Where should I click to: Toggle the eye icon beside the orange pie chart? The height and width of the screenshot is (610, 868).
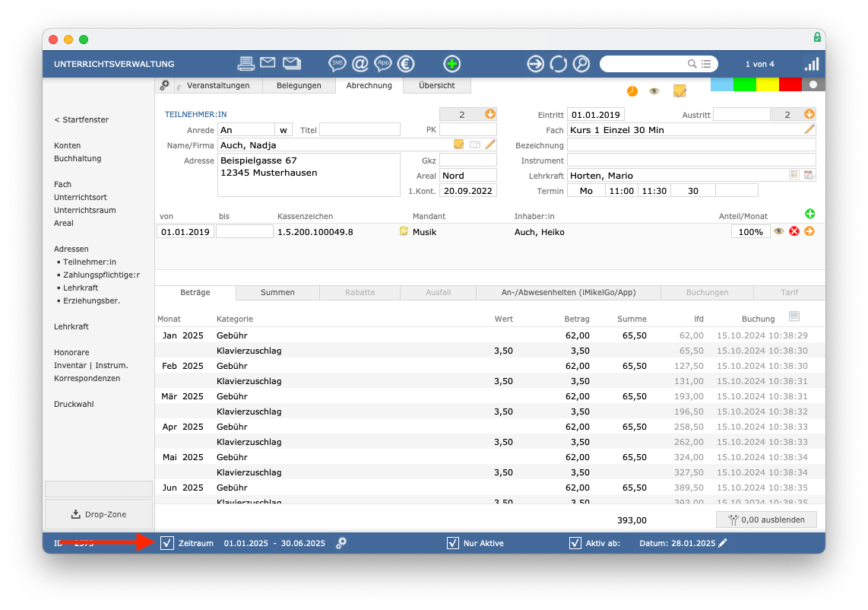[654, 91]
